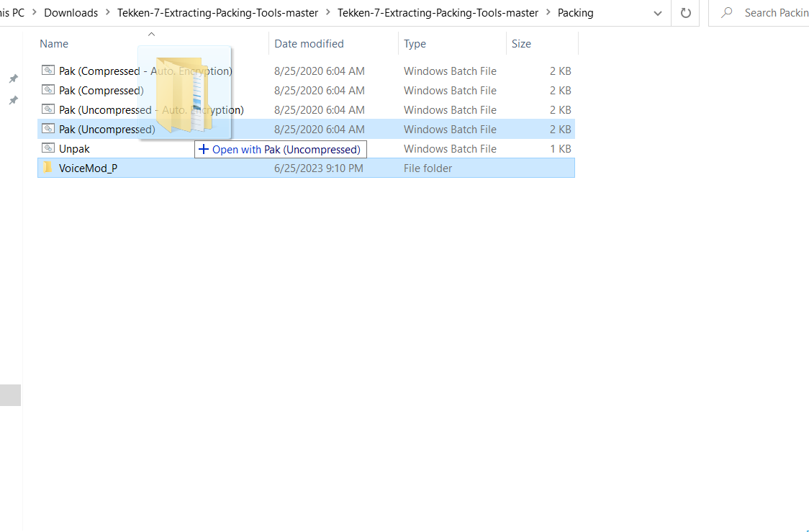Image resolution: width=809 pixels, height=532 pixels.
Task: Click the refresh button in the address bar
Action: [685, 13]
